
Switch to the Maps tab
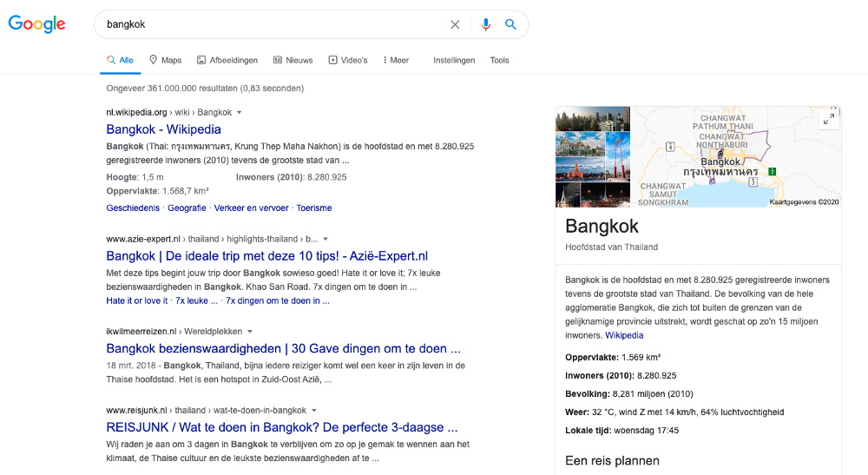tap(166, 60)
